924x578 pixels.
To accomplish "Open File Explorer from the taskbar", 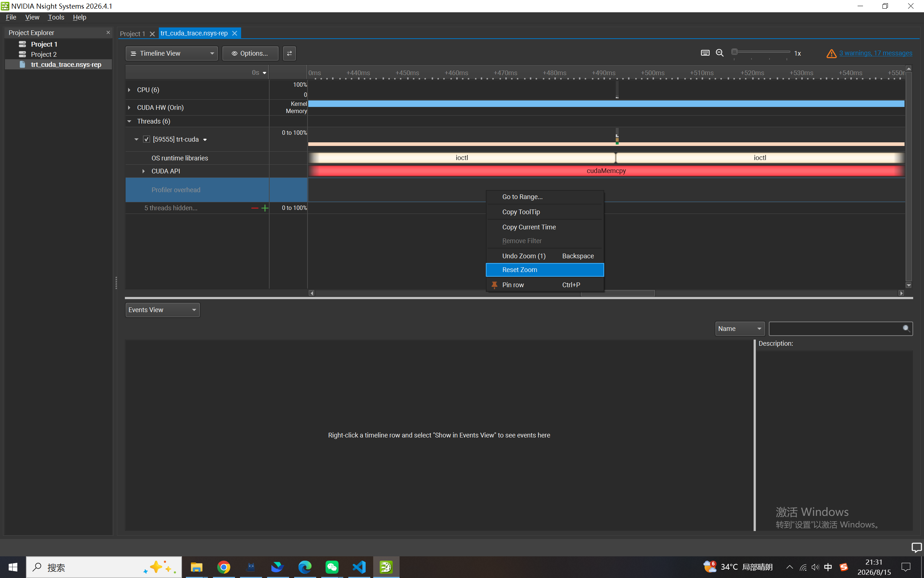I will pyautogui.click(x=197, y=567).
